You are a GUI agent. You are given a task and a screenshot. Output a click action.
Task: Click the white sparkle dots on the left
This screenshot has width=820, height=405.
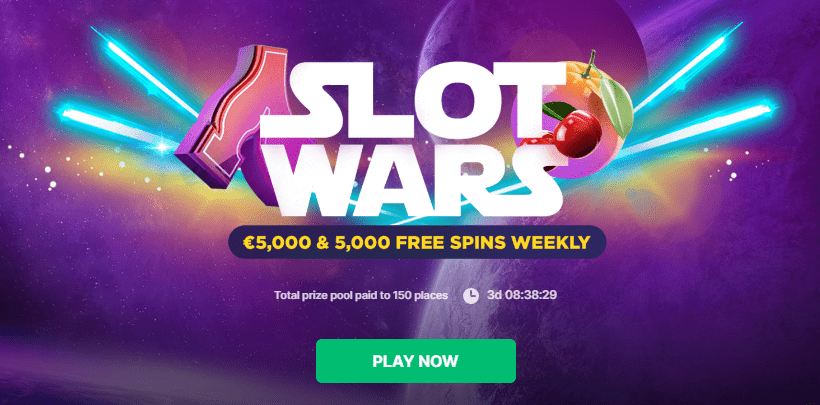click(x=39, y=167)
